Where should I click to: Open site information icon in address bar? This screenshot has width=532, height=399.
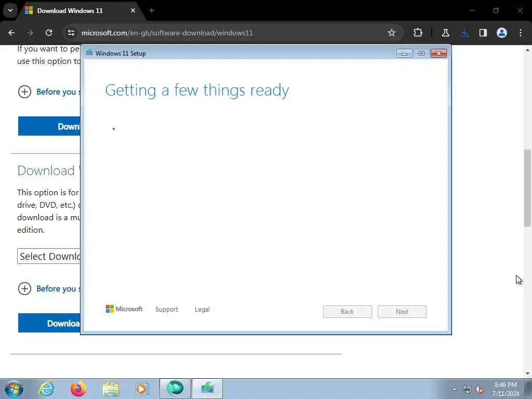(x=71, y=33)
